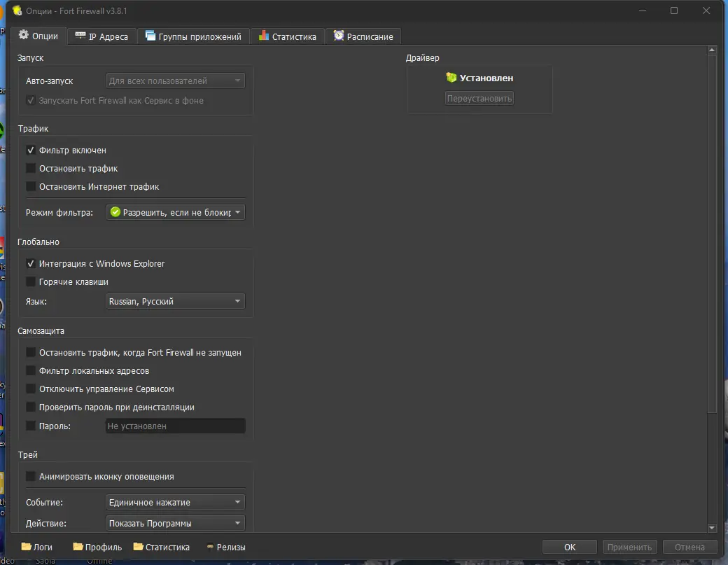Click the Установлен driver status text

click(x=486, y=78)
